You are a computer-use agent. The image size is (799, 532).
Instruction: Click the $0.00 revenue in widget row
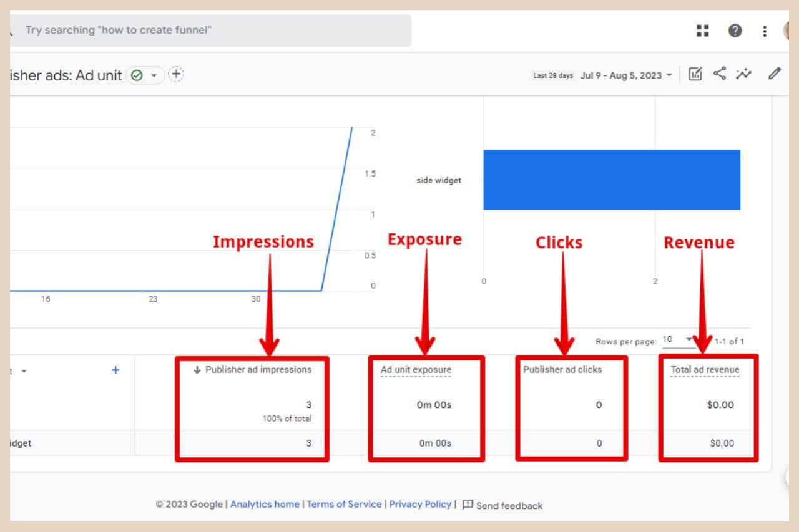click(722, 443)
